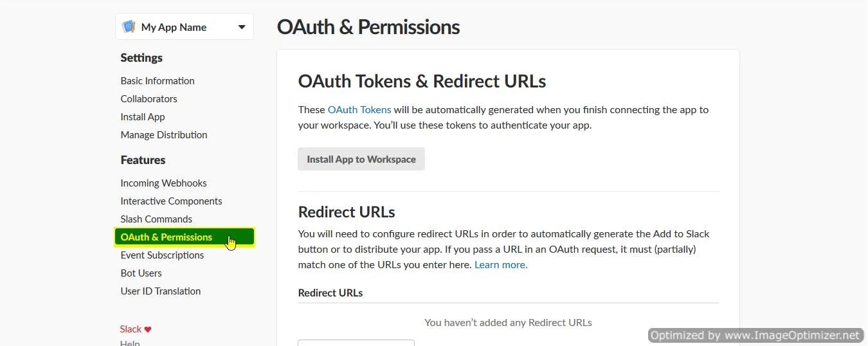Follow the OAuth Tokens link
This screenshot has height=346, width=868.
[x=359, y=110]
